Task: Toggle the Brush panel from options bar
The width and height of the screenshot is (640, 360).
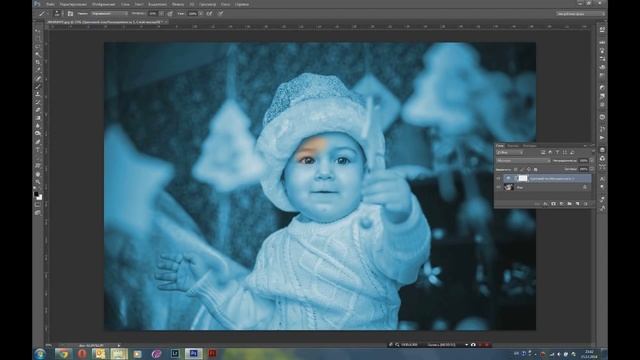Action: (x=70, y=13)
